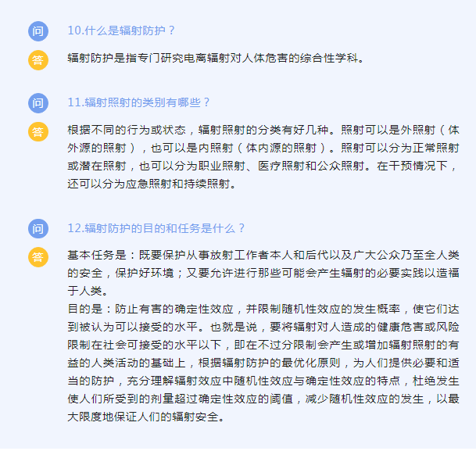The width and height of the screenshot is (476, 451).
Task: Click the line starting 根据不同的行为或状态
Action: [263, 130]
